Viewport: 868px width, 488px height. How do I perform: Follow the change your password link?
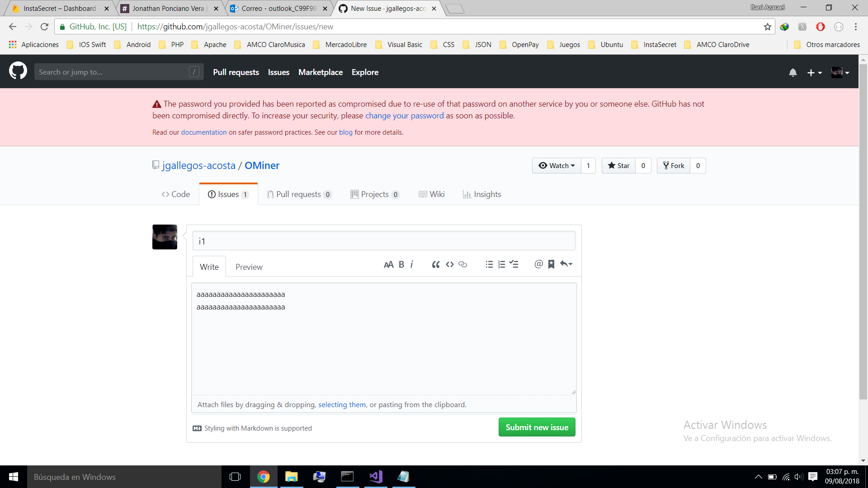point(404,116)
